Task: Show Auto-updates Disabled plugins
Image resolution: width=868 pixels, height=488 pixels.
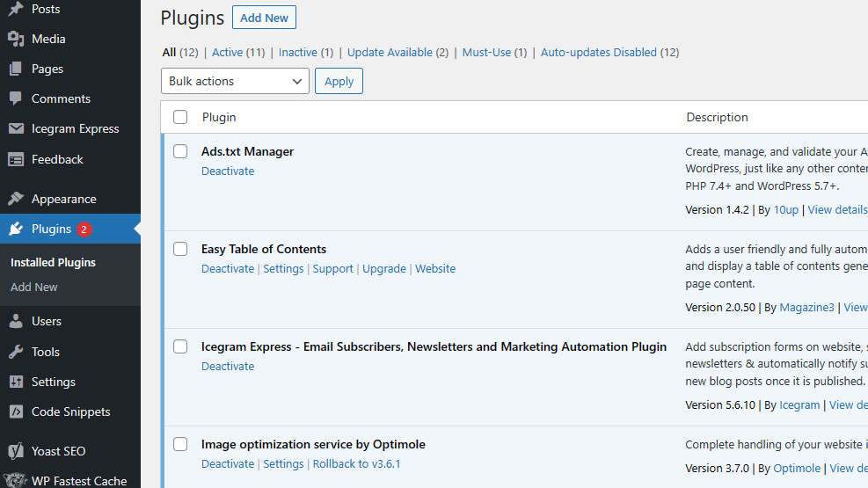Action: click(x=599, y=52)
